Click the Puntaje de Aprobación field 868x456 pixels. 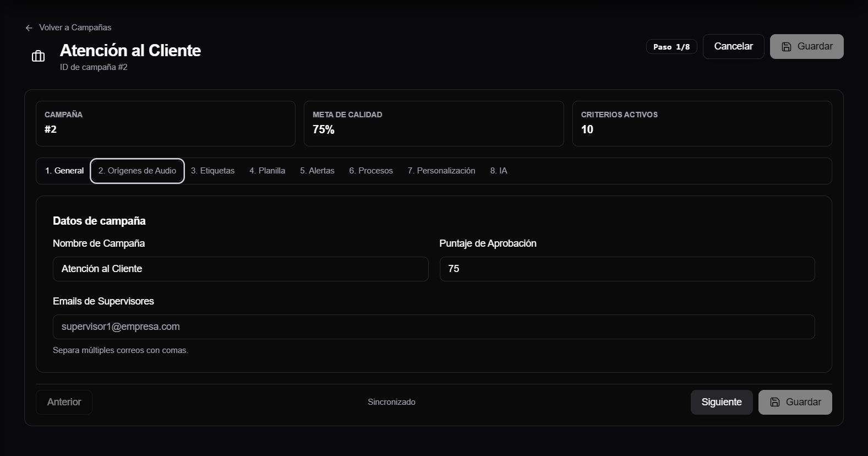[627, 269]
